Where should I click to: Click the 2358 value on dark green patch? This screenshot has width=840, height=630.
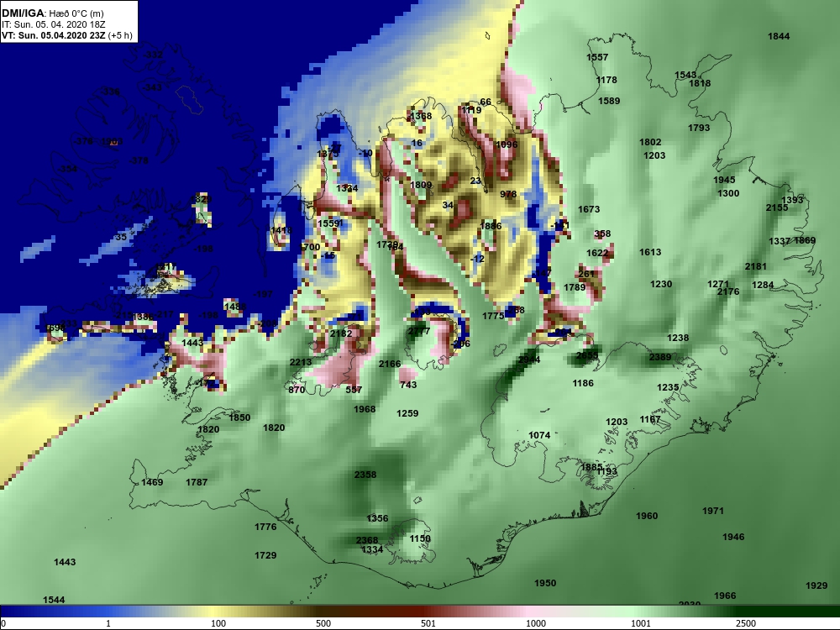point(365,475)
